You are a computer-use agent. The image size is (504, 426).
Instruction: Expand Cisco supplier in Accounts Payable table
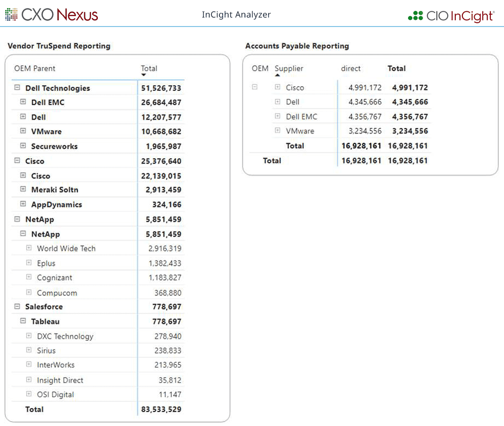tap(278, 87)
